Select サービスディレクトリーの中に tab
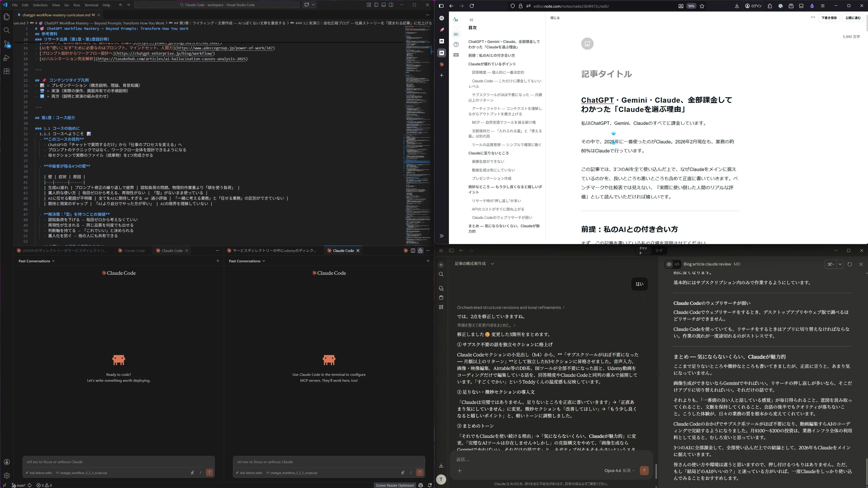868x488 pixels. pyautogui.click(x=274, y=250)
